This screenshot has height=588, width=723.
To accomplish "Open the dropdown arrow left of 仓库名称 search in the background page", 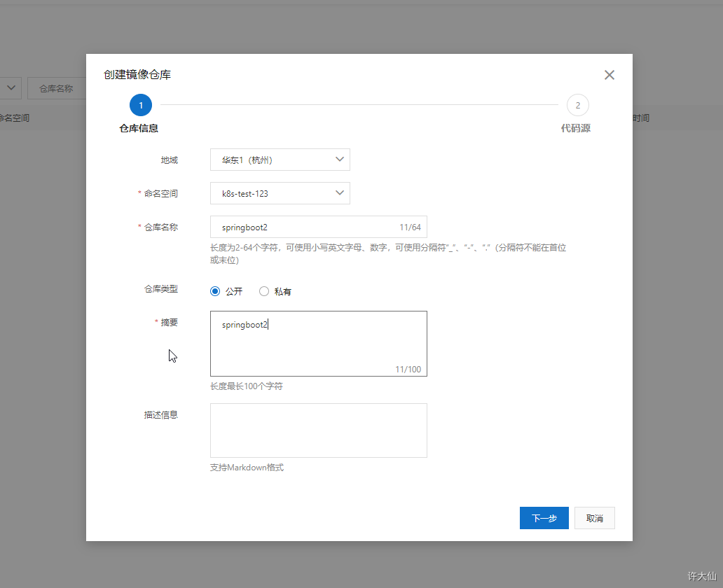I will pyautogui.click(x=11, y=88).
